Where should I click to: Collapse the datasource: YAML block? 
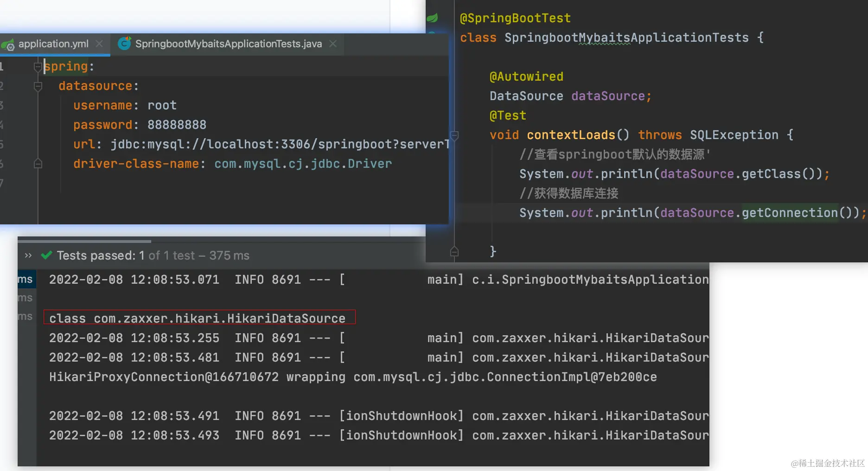[x=38, y=86]
